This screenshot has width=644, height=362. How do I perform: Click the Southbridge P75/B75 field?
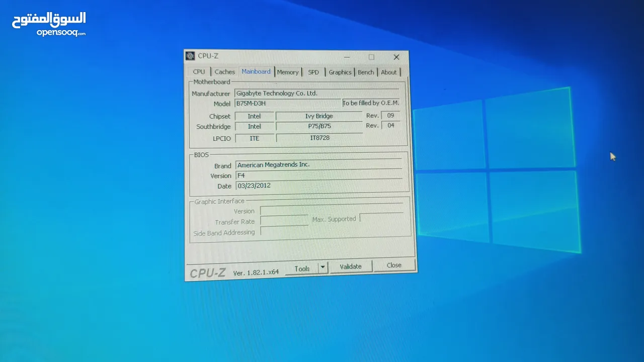tap(319, 127)
